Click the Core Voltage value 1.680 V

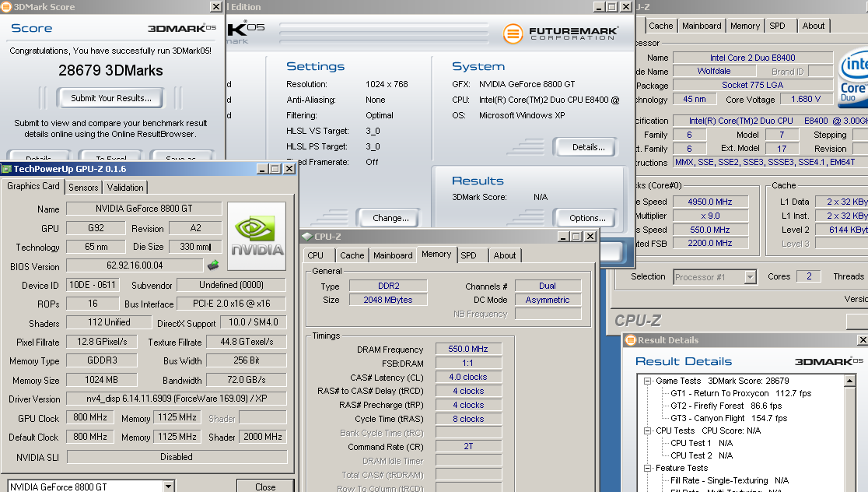tap(806, 99)
